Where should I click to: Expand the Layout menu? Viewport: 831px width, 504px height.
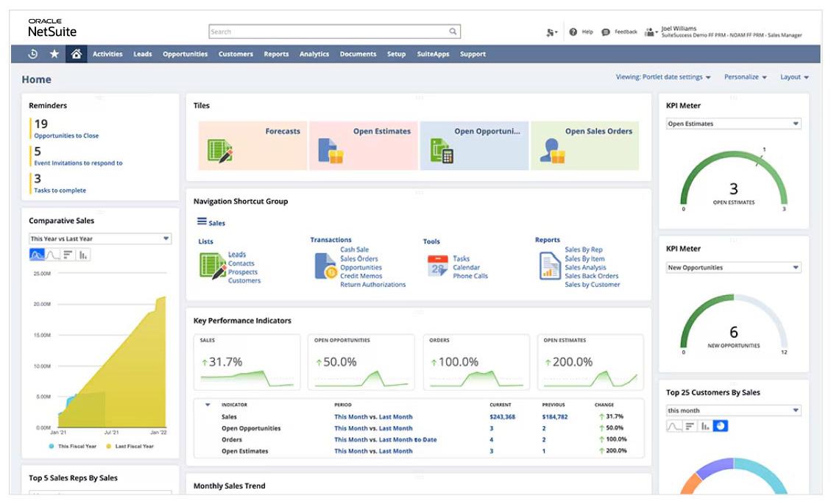[794, 77]
